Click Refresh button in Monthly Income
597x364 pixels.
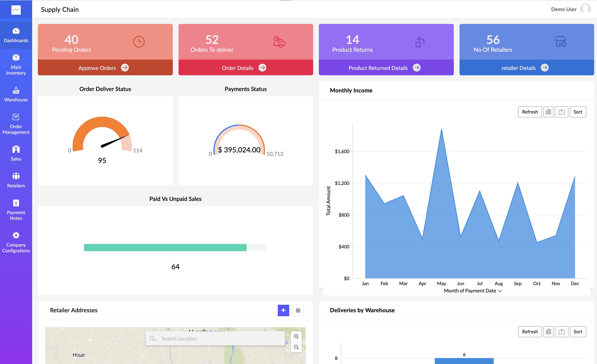click(530, 112)
